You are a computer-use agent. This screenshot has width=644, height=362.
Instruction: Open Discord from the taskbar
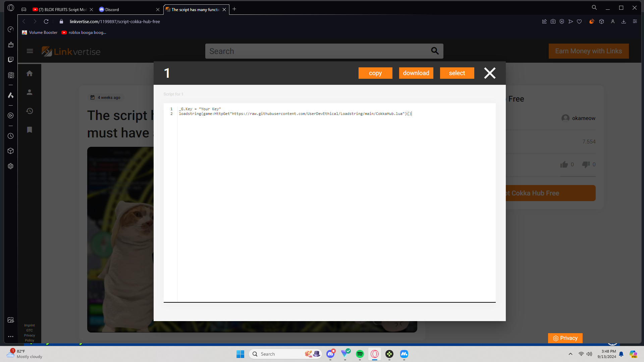[x=330, y=354]
